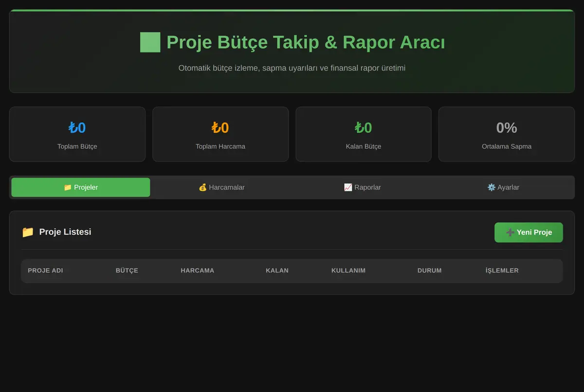Click the PROJE ADI column header
Image resolution: width=584 pixels, height=392 pixels.
tap(45, 270)
